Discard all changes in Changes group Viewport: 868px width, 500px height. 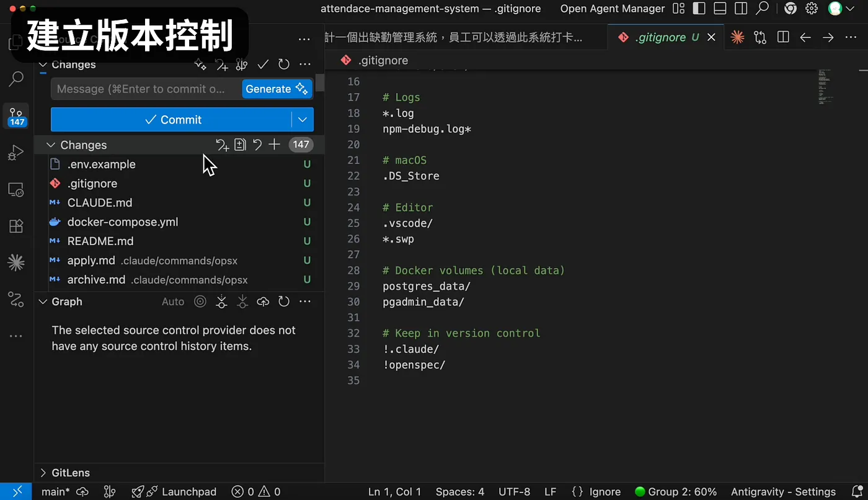[257, 145]
